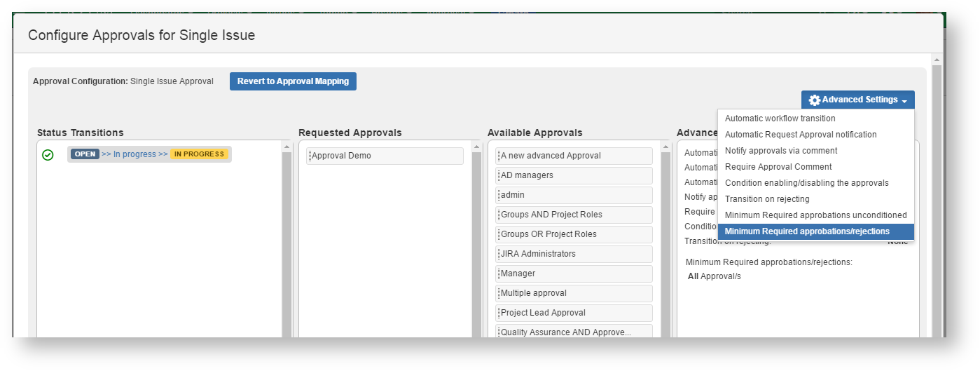980x371 pixels.
Task: Select Minimum Required approbations unconditioned
Action: click(815, 215)
